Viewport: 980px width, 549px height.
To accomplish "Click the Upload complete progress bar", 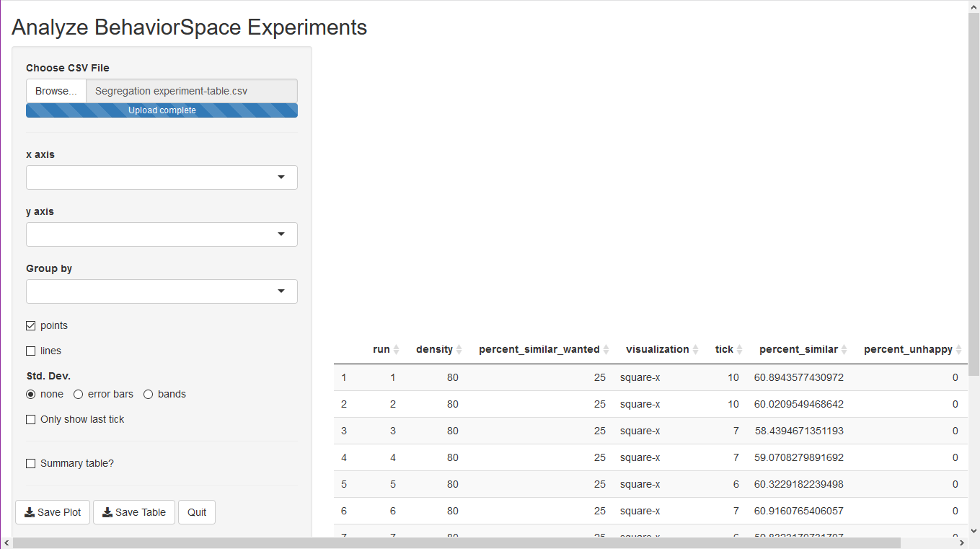I will pyautogui.click(x=162, y=110).
